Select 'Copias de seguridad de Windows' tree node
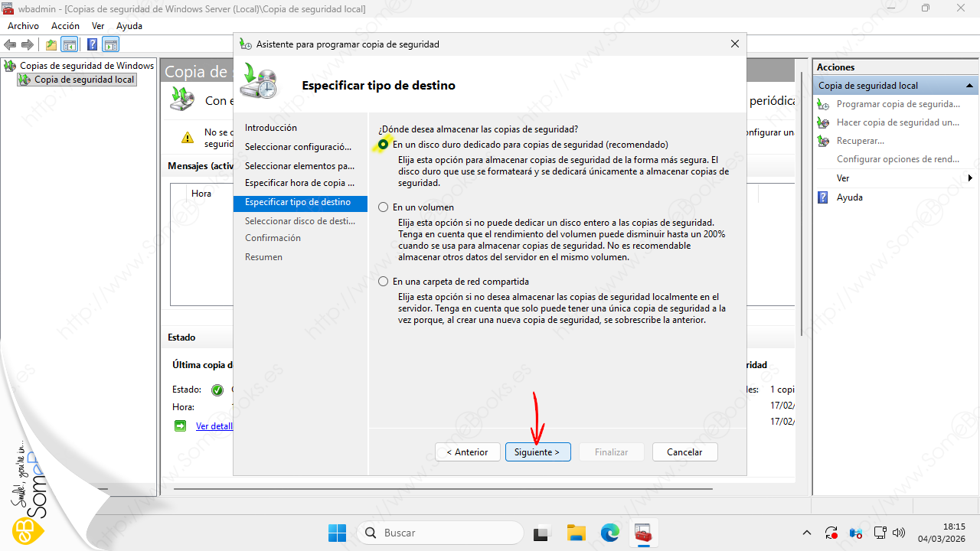The height and width of the screenshot is (551, 980). tap(86, 66)
